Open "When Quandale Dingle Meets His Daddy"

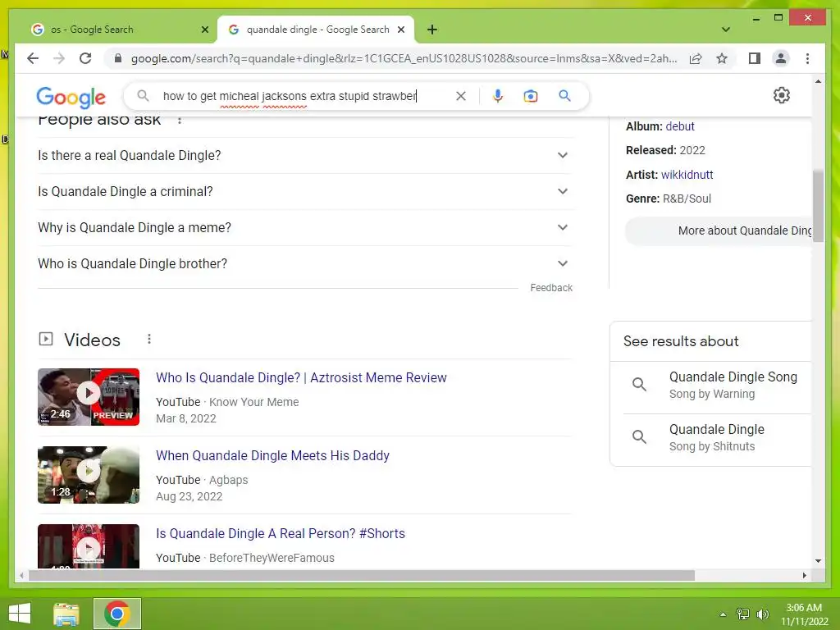point(272,455)
